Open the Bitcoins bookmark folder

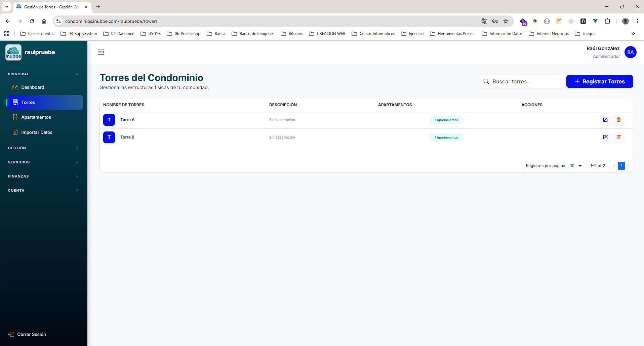point(292,34)
